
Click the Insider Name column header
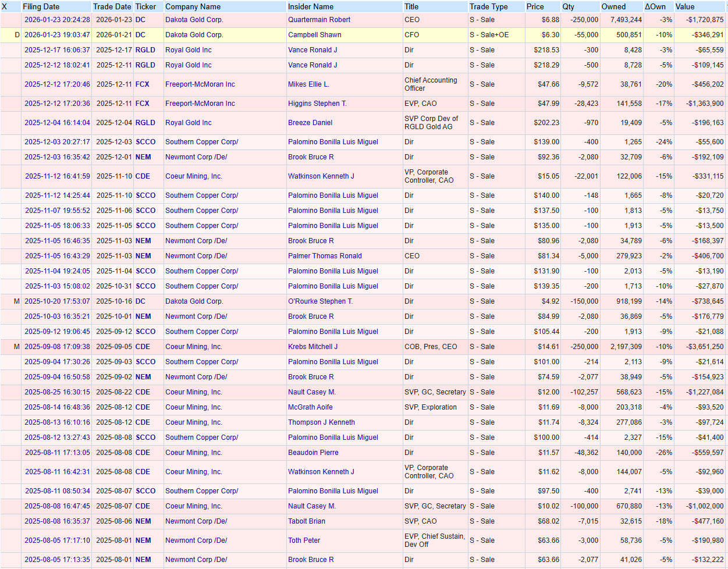(x=311, y=7)
